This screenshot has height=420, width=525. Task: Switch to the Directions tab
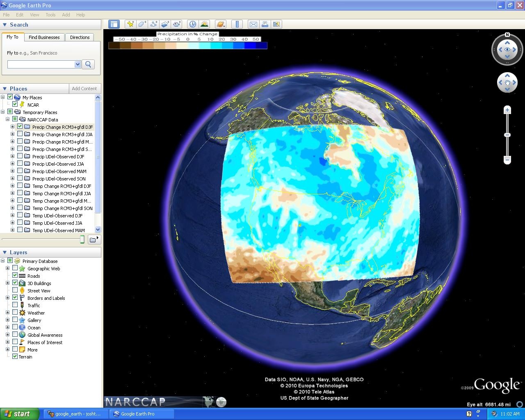pyautogui.click(x=80, y=37)
